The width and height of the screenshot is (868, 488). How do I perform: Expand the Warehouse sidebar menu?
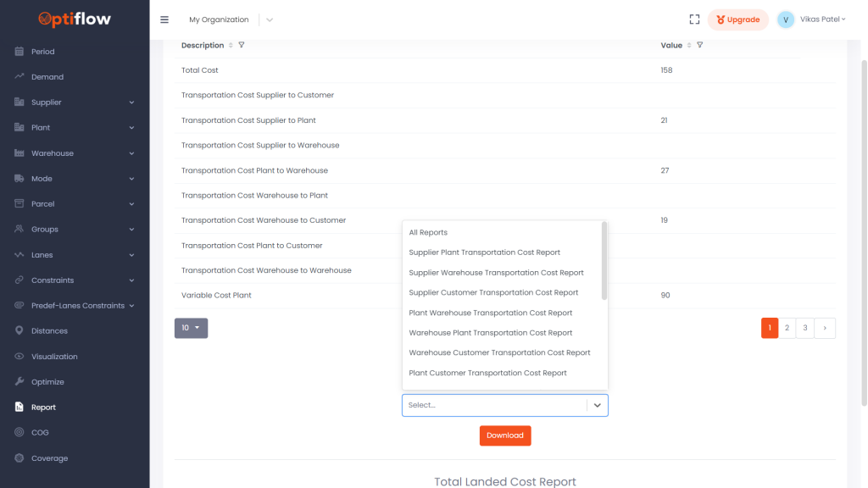pyautogui.click(x=75, y=153)
